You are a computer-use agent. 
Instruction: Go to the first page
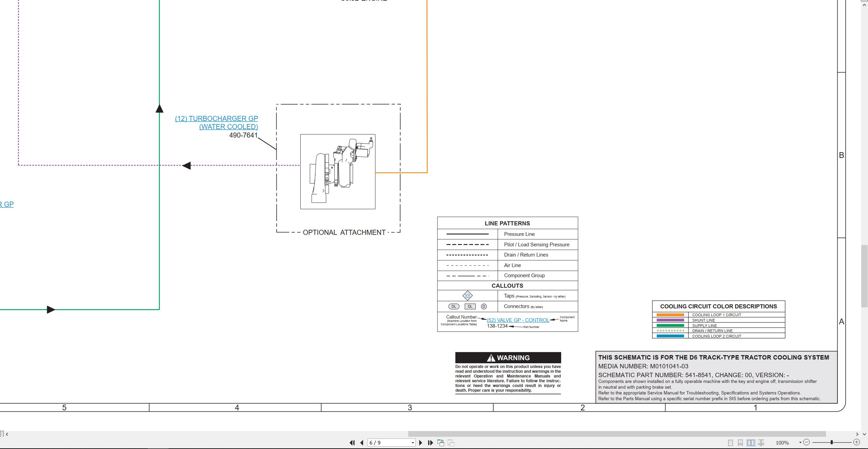(x=352, y=443)
